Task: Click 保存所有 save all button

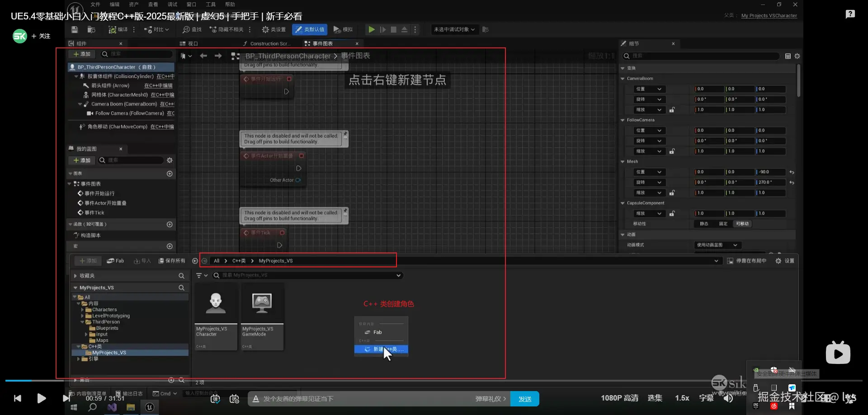Action: click(x=172, y=261)
